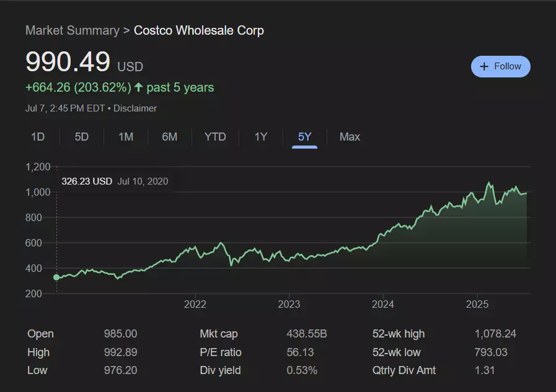Click the plus icon in Follow button
The image size is (556, 392).
(484, 67)
